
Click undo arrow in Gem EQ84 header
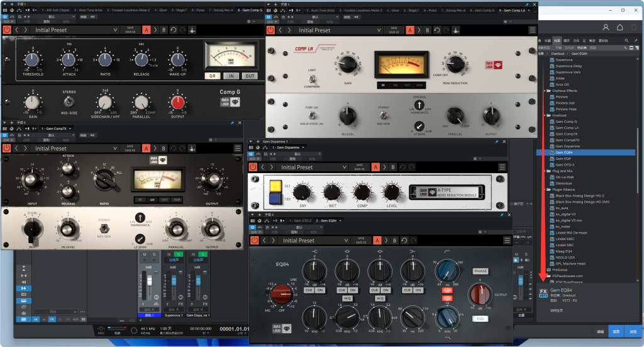(x=404, y=240)
